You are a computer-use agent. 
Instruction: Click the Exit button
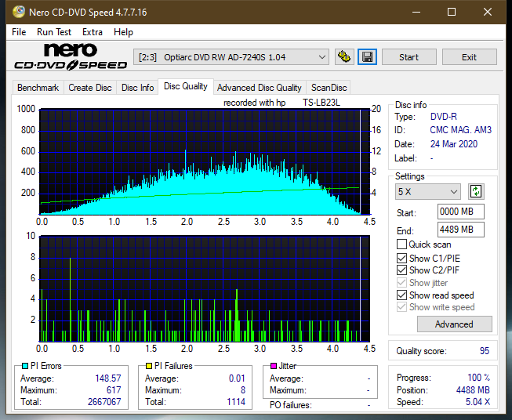point(469,57)
